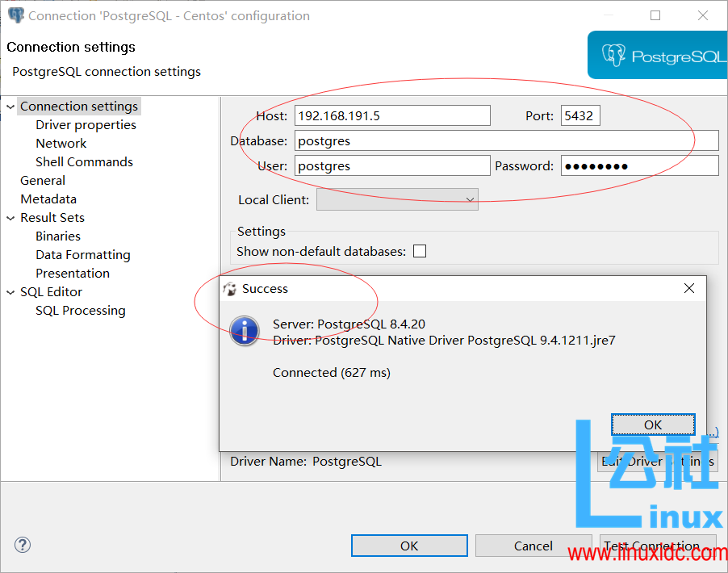Click the help question mark icon
The image size is (728, 573).
(x=22, y=545)
